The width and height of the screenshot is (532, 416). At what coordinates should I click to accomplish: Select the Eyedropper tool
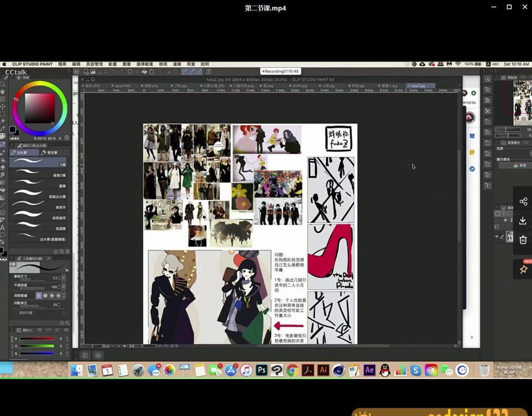pos(3,128)
